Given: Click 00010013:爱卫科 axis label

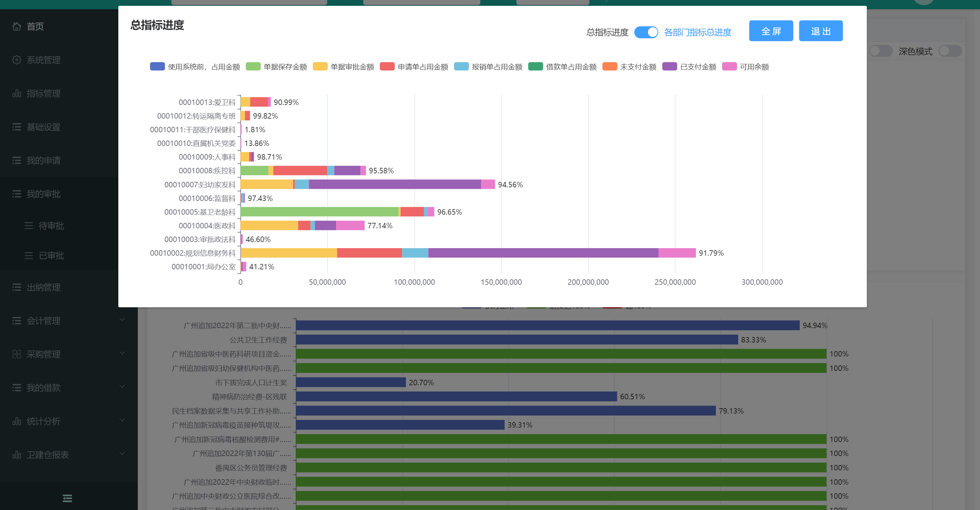Looking at the screenshot, I should pos(207,102).
